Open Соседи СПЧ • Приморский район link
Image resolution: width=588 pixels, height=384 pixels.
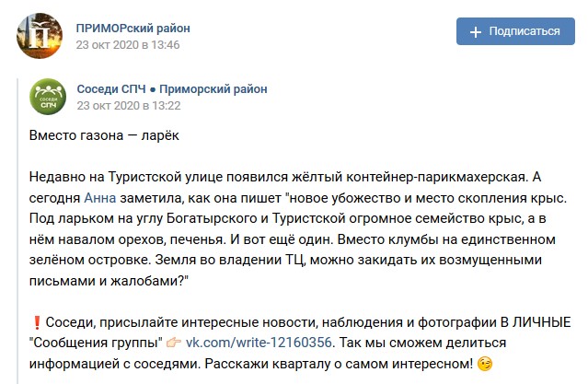[172, 89]
